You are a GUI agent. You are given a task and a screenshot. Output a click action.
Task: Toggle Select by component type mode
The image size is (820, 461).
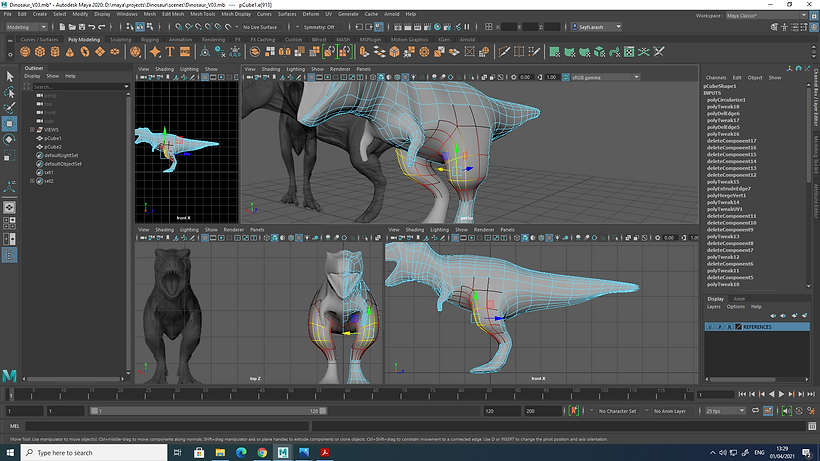pyautogui.click(x=151, y=27)
